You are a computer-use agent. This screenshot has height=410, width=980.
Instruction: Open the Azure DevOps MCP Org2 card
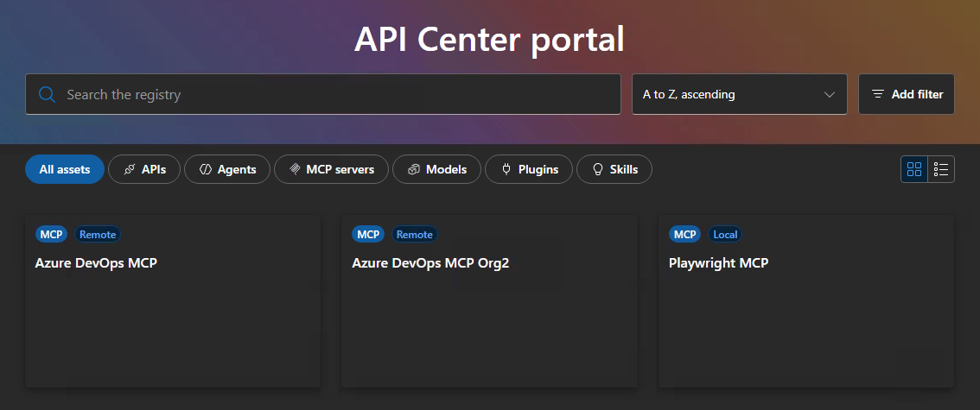489,301
